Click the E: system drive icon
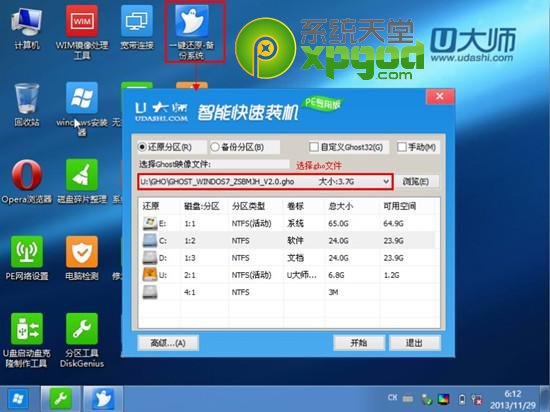 click(x=150, y=223)
